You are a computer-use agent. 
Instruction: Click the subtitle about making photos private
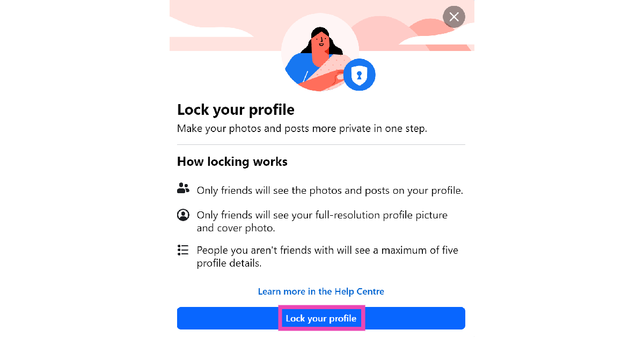(302, 129)
